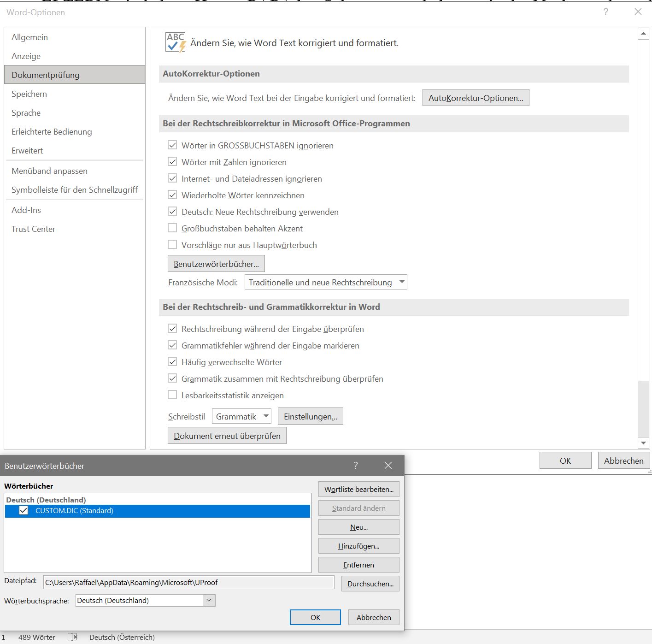This screenshot has width=652, height=644.
Task: Uncheck Häufig verwechselte Wörter
Action: click(x=172, y=362)
